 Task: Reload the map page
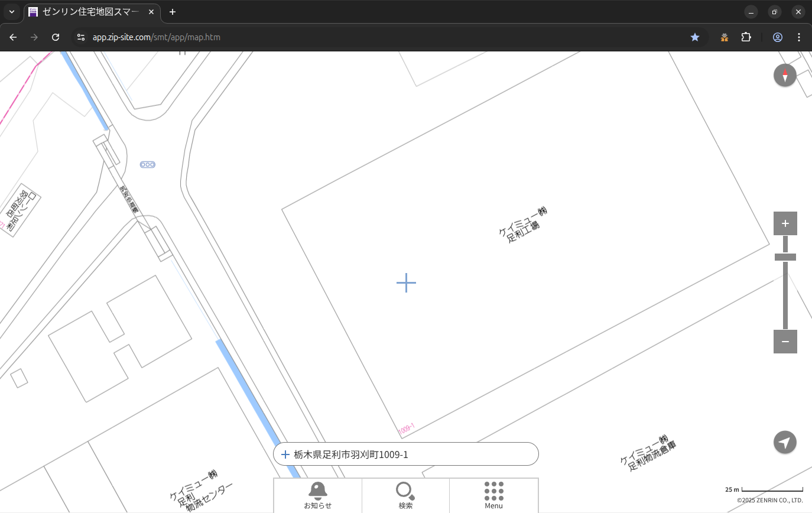click(x=56, y=37)
